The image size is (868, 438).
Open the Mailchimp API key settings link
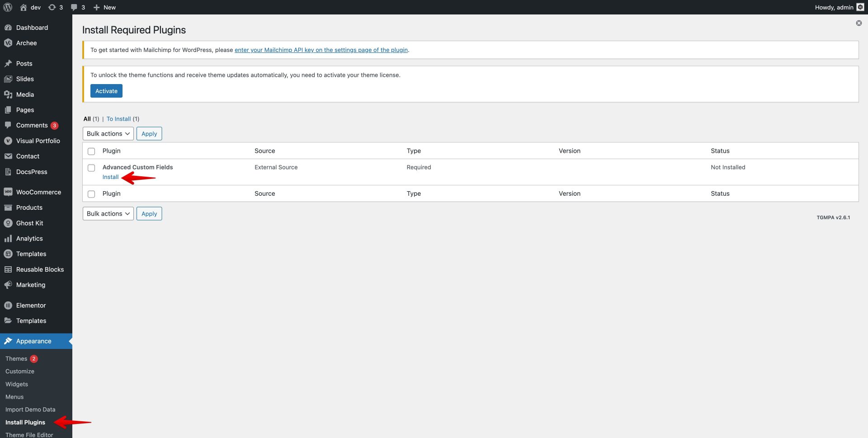click(x=321, y=50)
